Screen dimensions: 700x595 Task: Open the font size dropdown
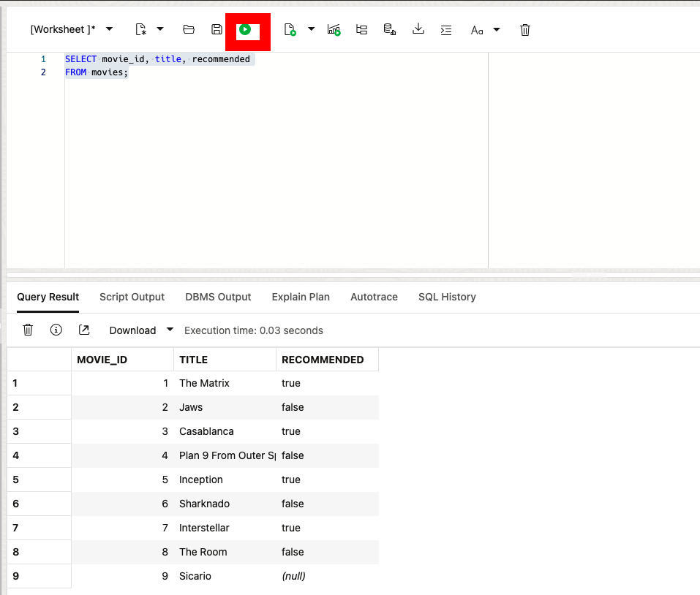(497, 29)
